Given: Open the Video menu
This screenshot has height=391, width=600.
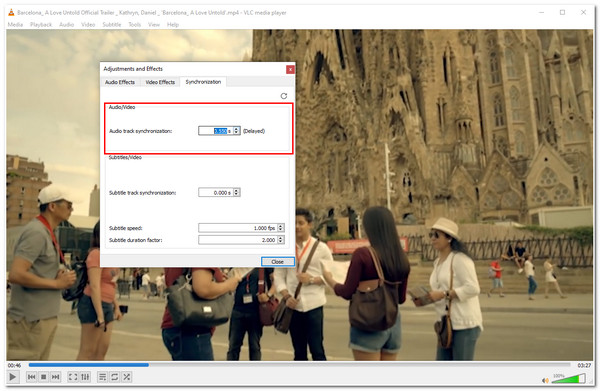Looking at the screenshot, I should pos(88,24).
